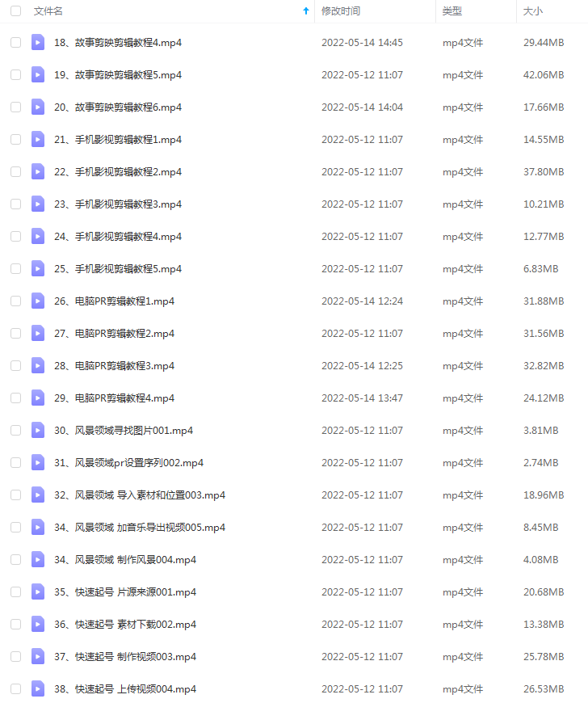Image resolution: width=588 pixels, height=703 pixels.
Task: Tick the select-all checkbox in the header
Action: [x=15, y=11]
